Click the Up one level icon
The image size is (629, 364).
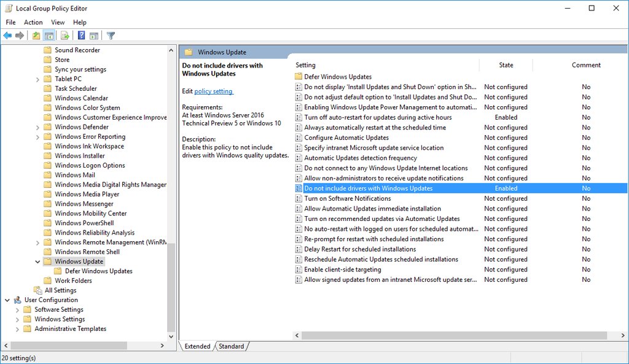tap(36, 35)
